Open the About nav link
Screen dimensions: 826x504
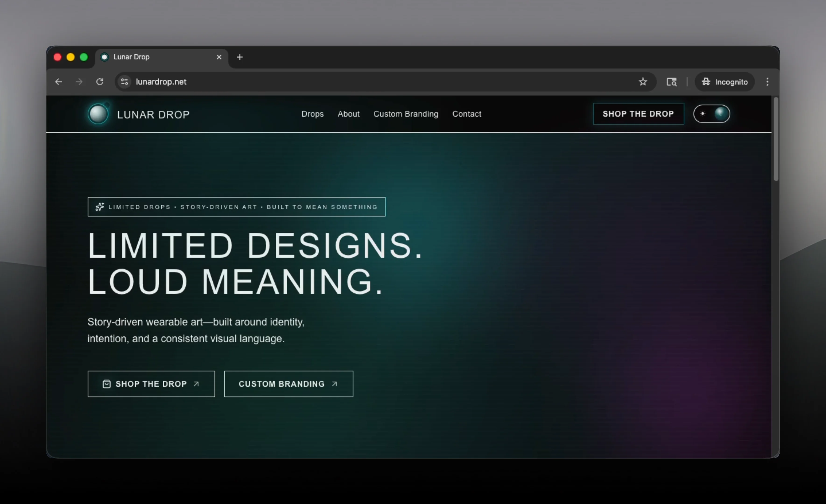point(348,114)
